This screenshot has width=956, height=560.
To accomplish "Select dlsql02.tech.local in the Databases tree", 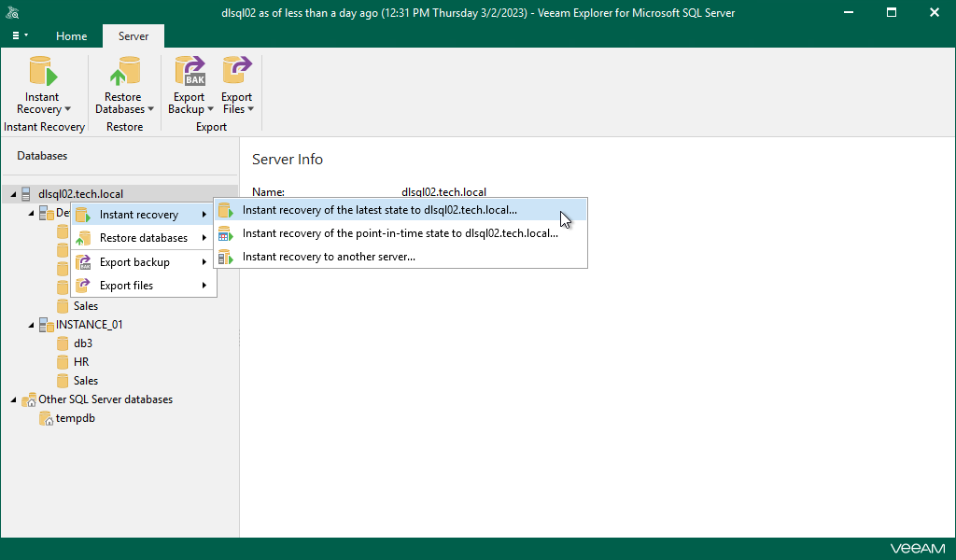I will (80, 194).
